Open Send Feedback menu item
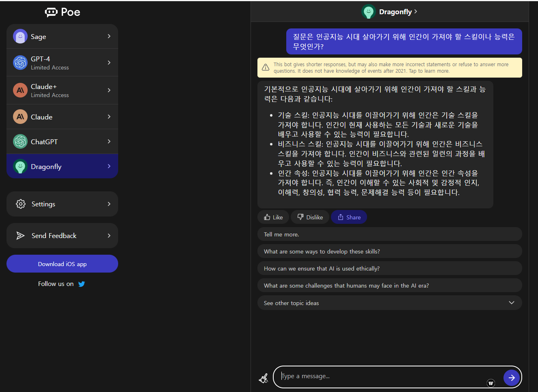This screenshot has height=392, width=538. point(62,236)
